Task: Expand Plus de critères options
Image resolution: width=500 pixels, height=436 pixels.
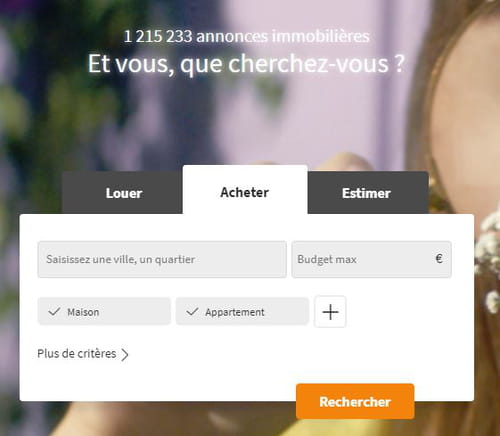Action: coord(83,354)
